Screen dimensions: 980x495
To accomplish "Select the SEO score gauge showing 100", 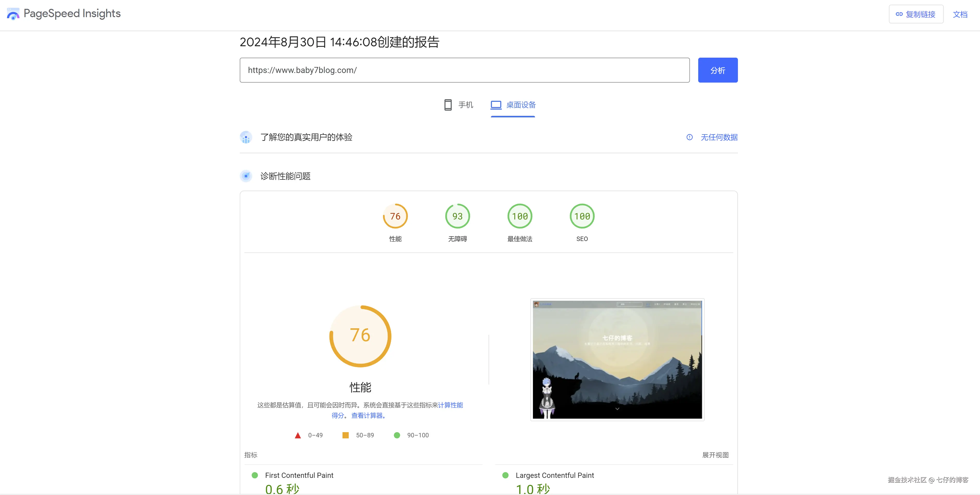I will click(x=582, y=216).
